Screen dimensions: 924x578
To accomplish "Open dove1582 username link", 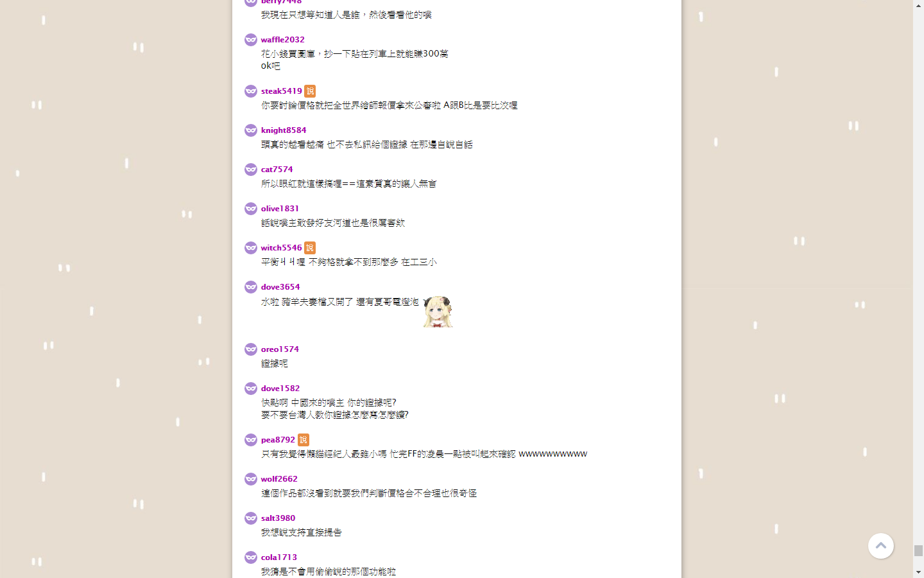I will click(x=280, y=389).
